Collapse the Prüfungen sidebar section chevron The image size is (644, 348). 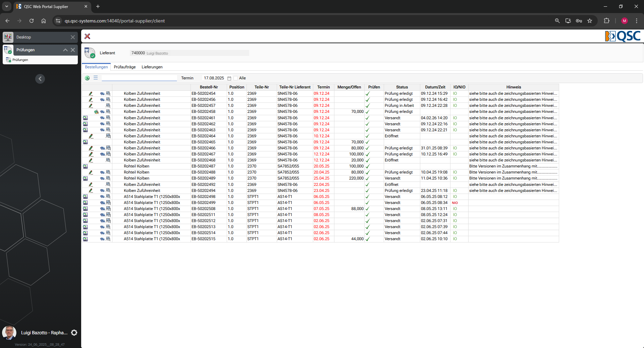(x=65, y=50)
